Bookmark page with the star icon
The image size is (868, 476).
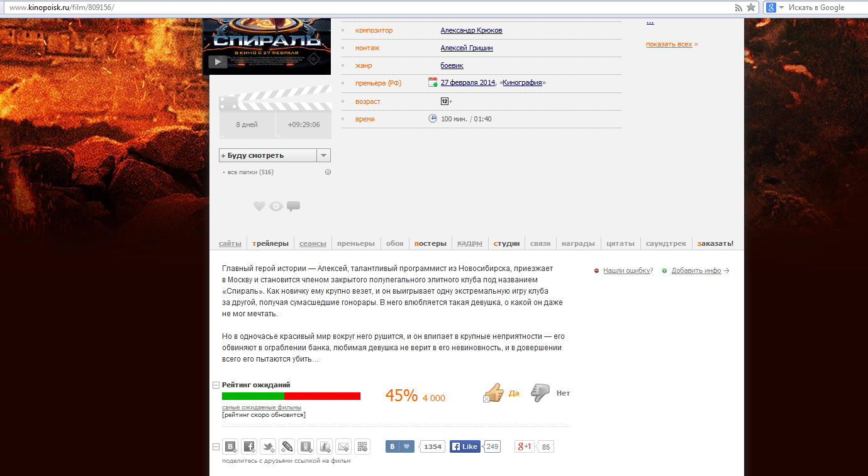click(x=751, y=8)
